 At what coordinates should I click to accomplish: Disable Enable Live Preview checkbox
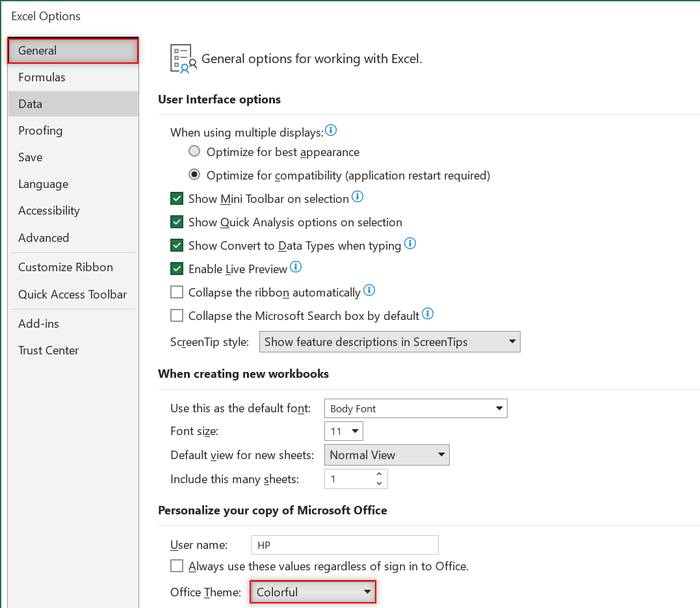point(177,269)
